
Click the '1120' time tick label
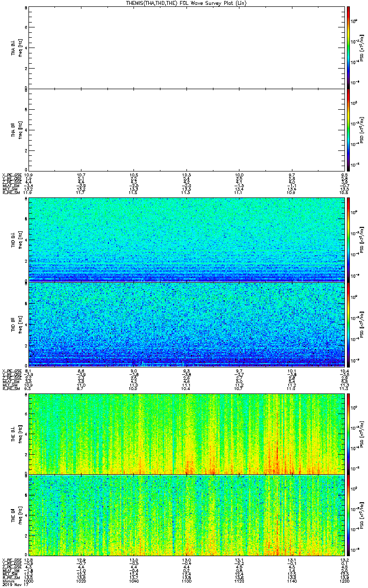point(238,581)
